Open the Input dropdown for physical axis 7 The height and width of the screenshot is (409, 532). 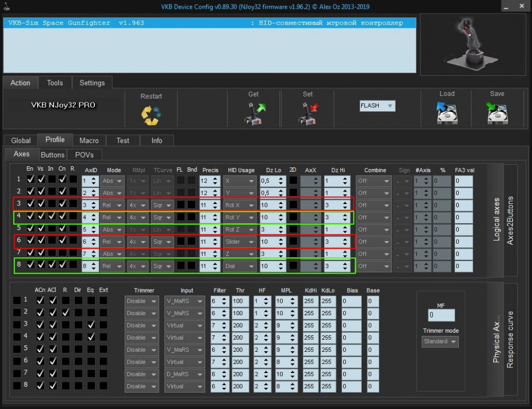(x=185, y=374)
